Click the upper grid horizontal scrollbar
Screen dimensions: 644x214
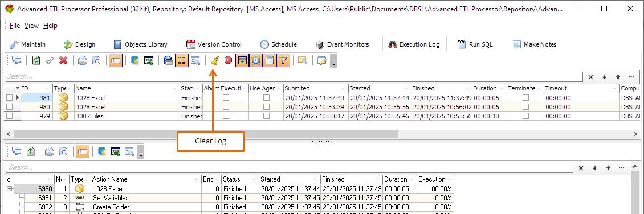[x=206, y=134]
